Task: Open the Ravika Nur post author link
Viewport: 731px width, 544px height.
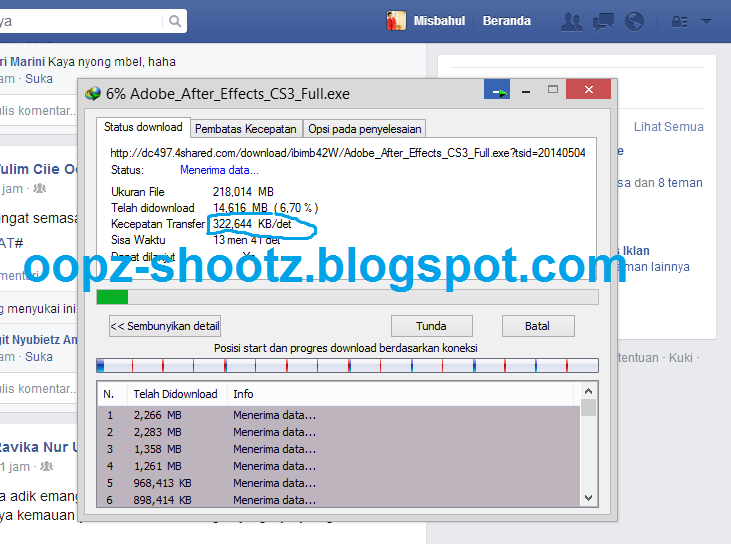Action: click(x=38, y=447)
